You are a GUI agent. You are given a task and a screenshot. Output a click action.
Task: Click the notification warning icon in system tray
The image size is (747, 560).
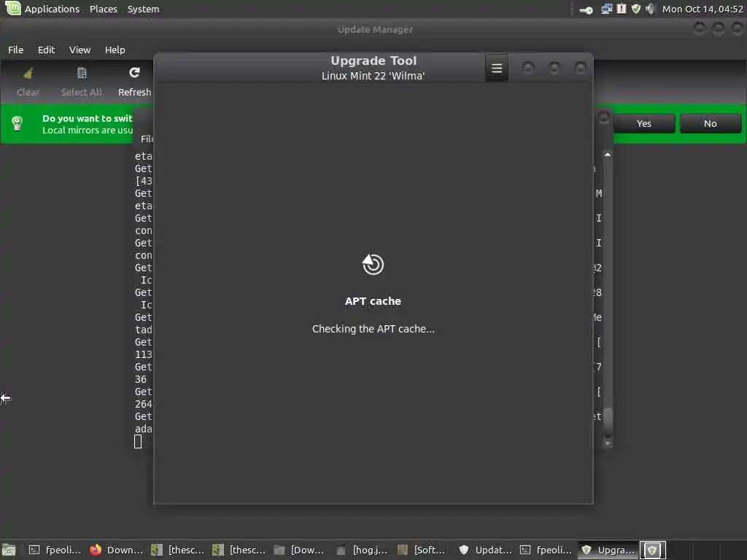click(622, 9)
